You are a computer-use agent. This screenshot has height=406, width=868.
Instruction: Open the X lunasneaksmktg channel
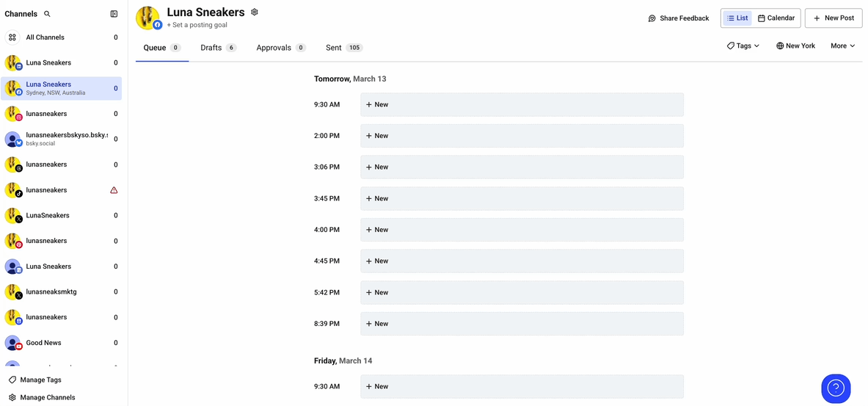(x=61, y=292)
